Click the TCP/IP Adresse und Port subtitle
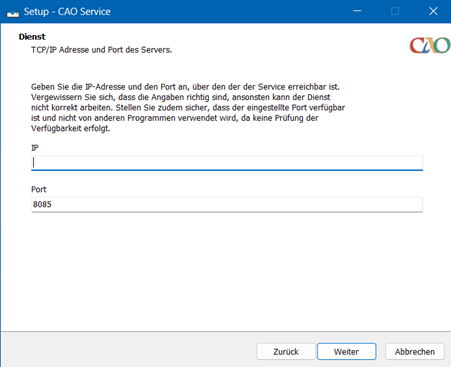 pyautogui.click(x=101, y=50)
